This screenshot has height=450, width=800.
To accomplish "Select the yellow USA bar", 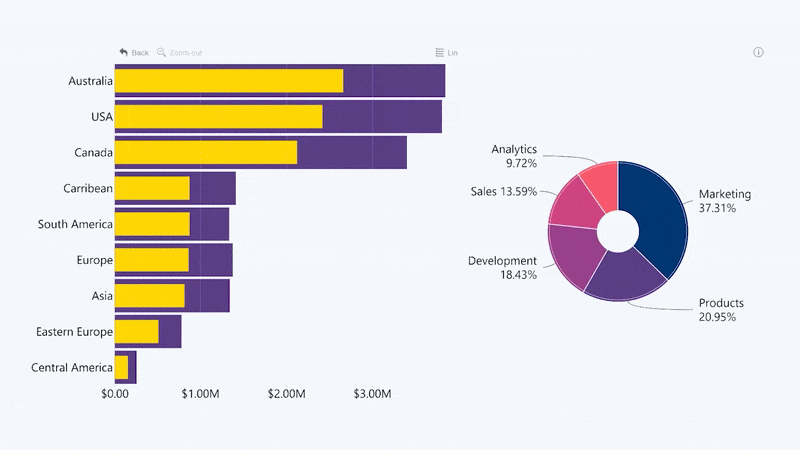I will [218, 116].
